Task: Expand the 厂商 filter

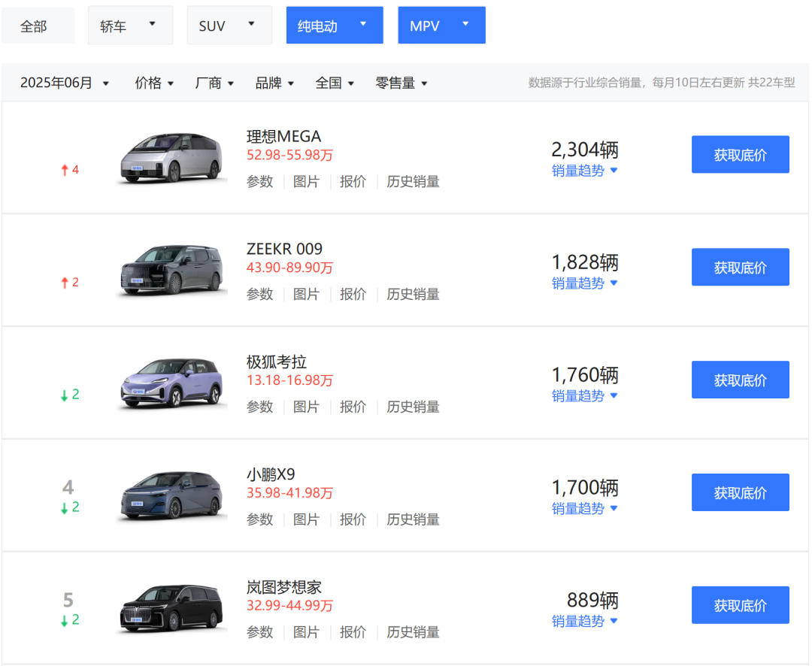Action: click(214, 83)
